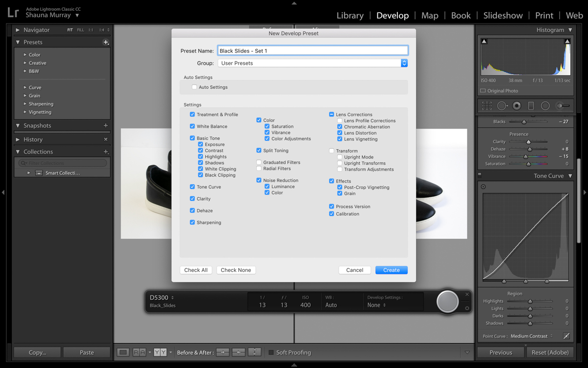Expand the B&W presets folder
Screen dimensions: 588x368
click(x=25, y=71)
